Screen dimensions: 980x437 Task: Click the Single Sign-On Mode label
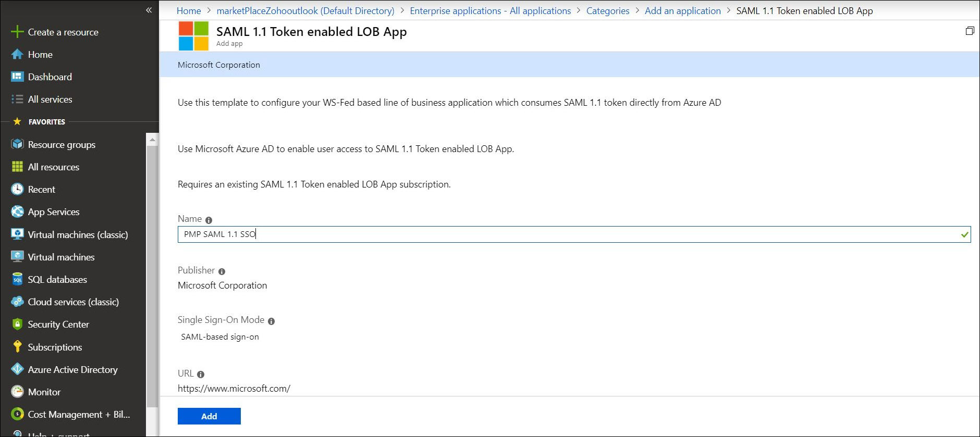pos(221,320)
